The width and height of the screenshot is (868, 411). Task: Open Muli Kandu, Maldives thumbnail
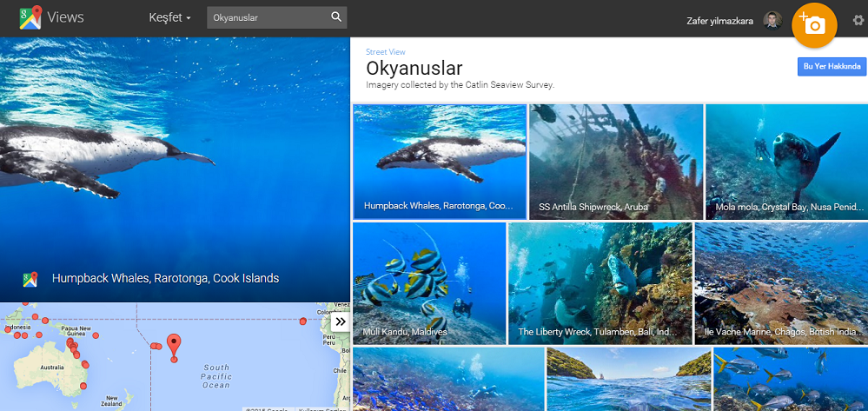pyautogui.click(x=428, y=282)
